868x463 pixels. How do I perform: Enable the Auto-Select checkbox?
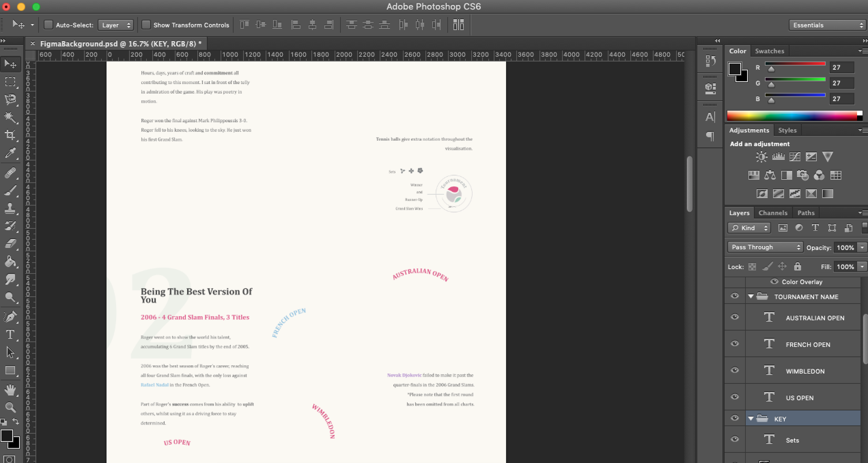pos(48,25)
